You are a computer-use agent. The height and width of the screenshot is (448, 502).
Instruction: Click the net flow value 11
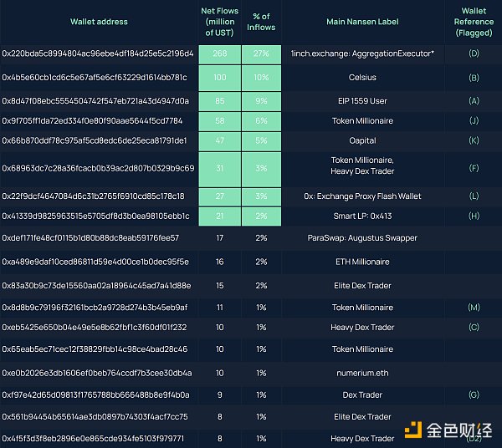pos(219,308)
